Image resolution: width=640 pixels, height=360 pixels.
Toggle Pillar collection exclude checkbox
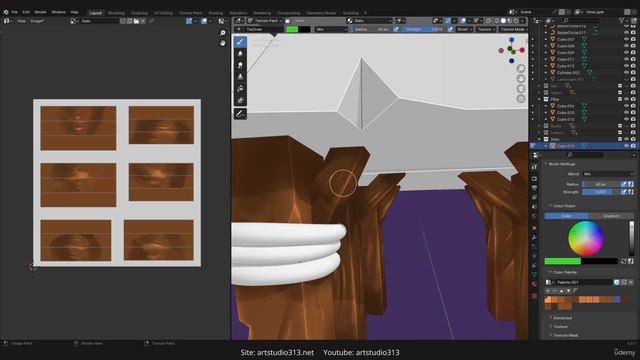click(620, 99)
